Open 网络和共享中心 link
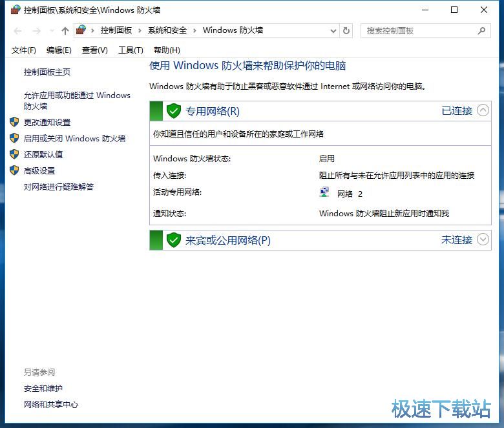This screenshot has width=504, height=428. [x=51, y=404]
